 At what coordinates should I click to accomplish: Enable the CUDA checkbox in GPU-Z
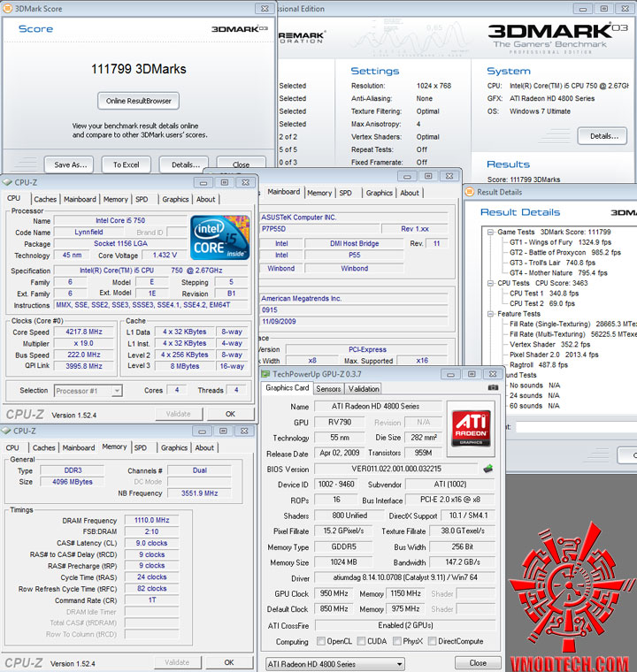coord(361,641)
